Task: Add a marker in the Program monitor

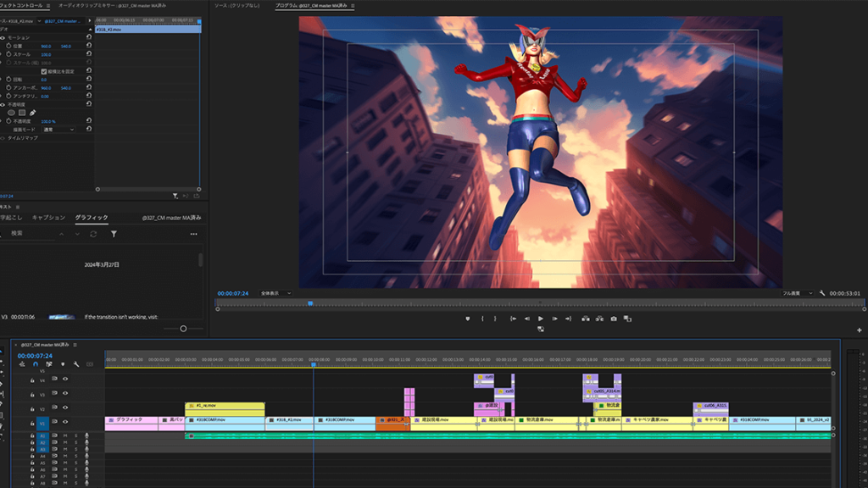Action: [467, 319]
